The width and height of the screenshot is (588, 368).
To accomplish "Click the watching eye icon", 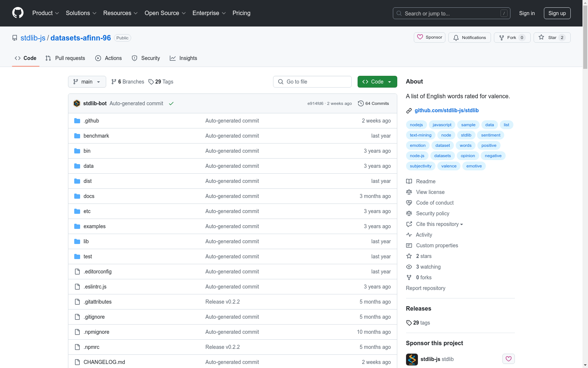I will [409, 267].
